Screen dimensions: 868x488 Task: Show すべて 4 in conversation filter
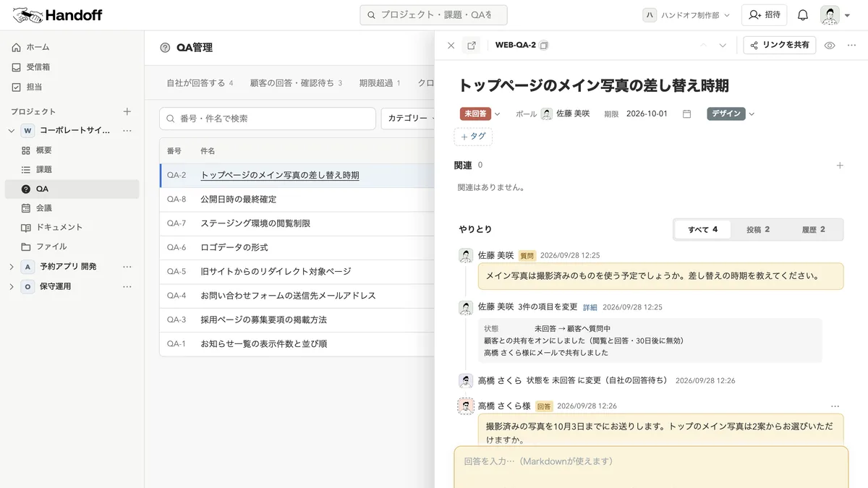pyautogui.click(x=702, y=229)
